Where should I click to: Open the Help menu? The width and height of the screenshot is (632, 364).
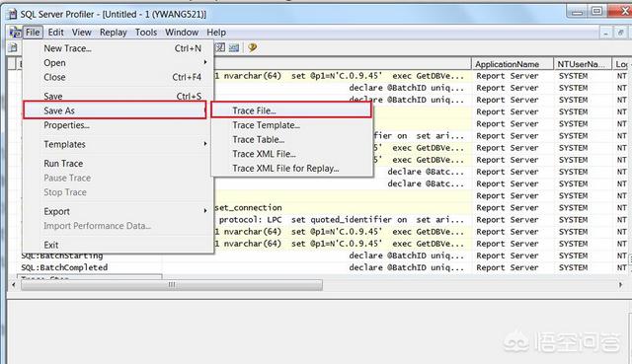[x=216, y=33]
